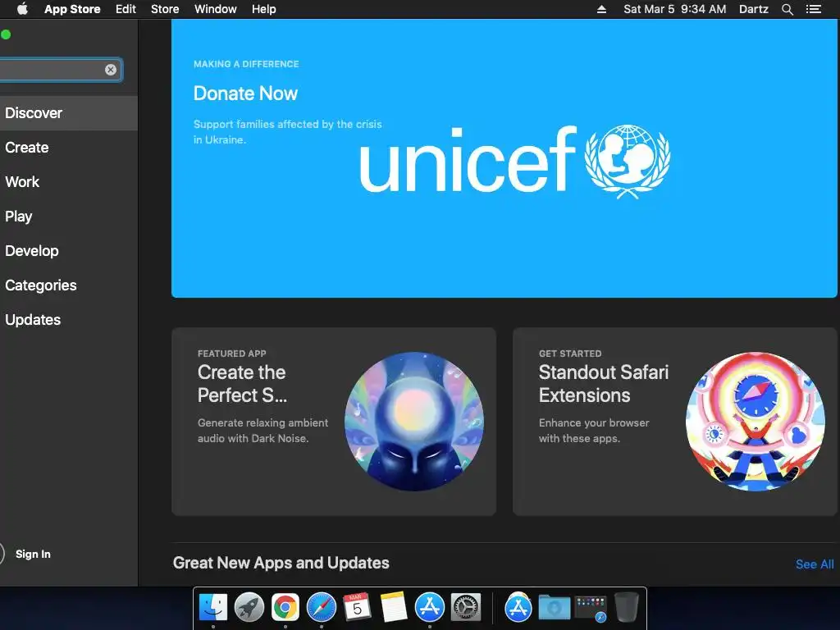Click the running App Store Dock icon
Screen dimensions: 840x630
click(x=430, y=607)
